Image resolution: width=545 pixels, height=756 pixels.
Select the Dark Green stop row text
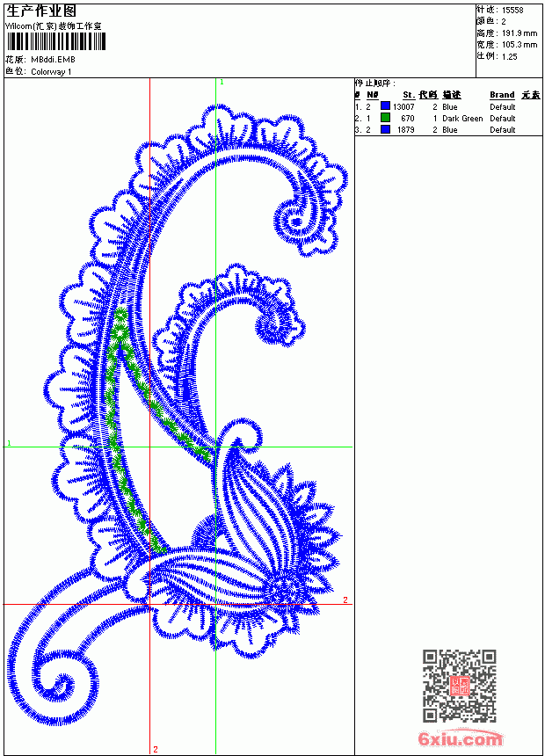pos(462,118)
